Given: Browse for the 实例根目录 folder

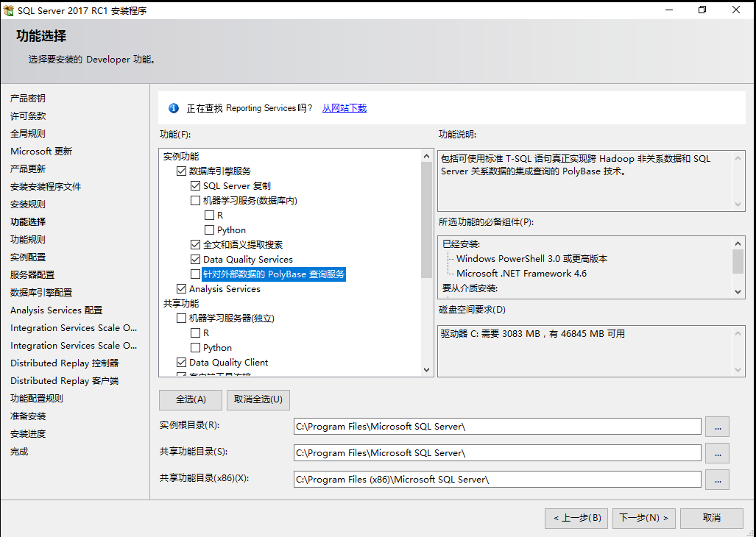Looking at the screenshot, I should click(716, 426).
